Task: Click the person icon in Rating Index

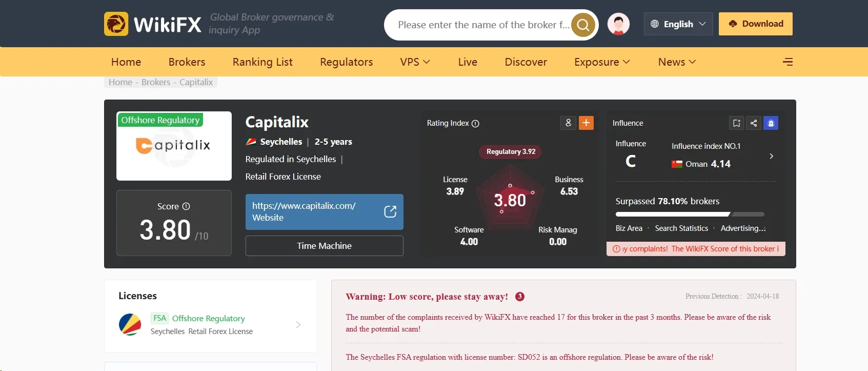Action: pyautogui.click(x=568, y=123)
